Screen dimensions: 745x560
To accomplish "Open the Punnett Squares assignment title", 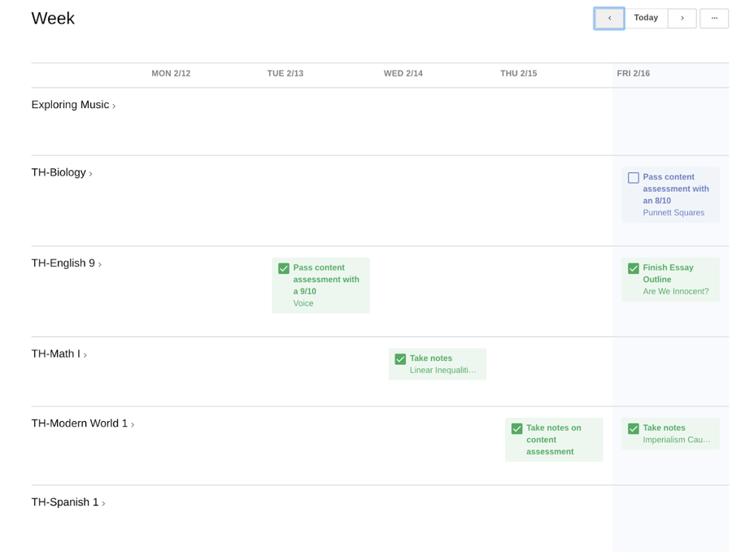I will coord(673,213).
